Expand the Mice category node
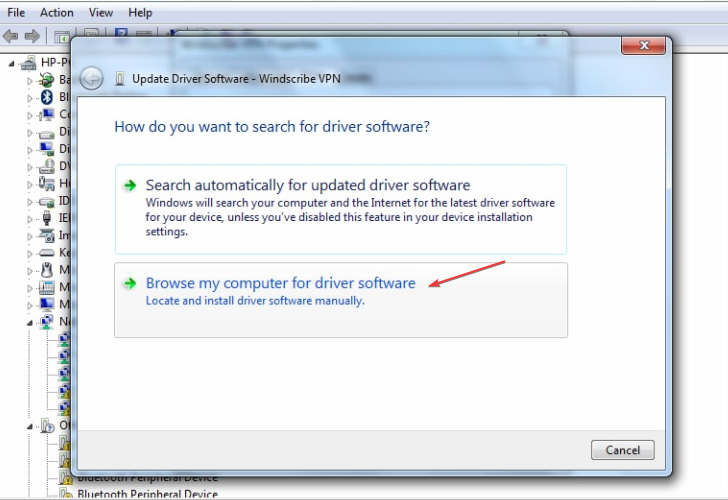This screenshot has height=500, width=728. point(30,271)
